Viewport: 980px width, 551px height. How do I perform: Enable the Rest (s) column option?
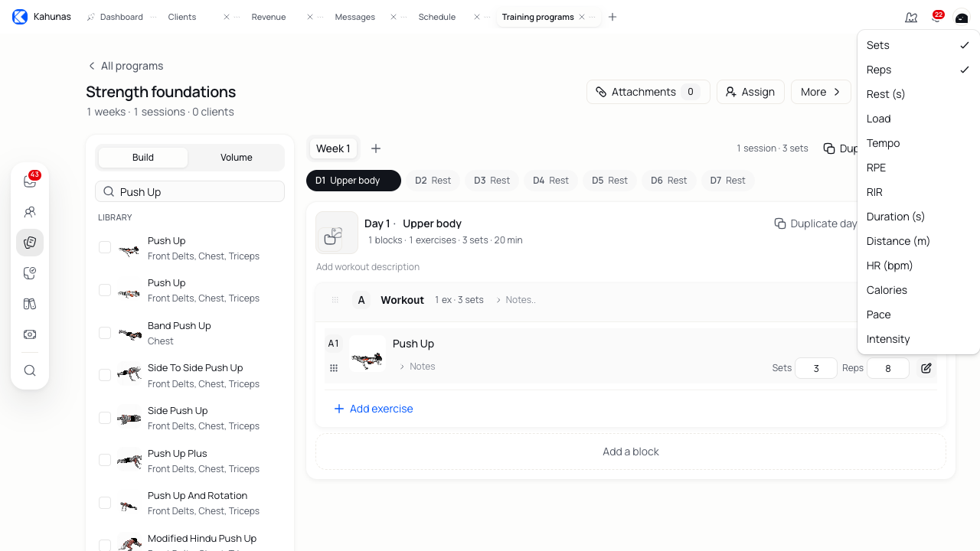point(919,94)
